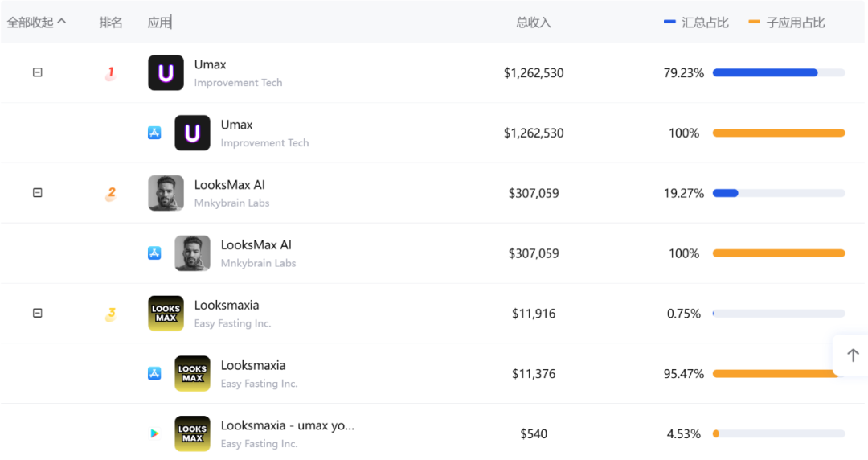
Task: Collapse the LooksMax AI row group
Action: (37, 193)
